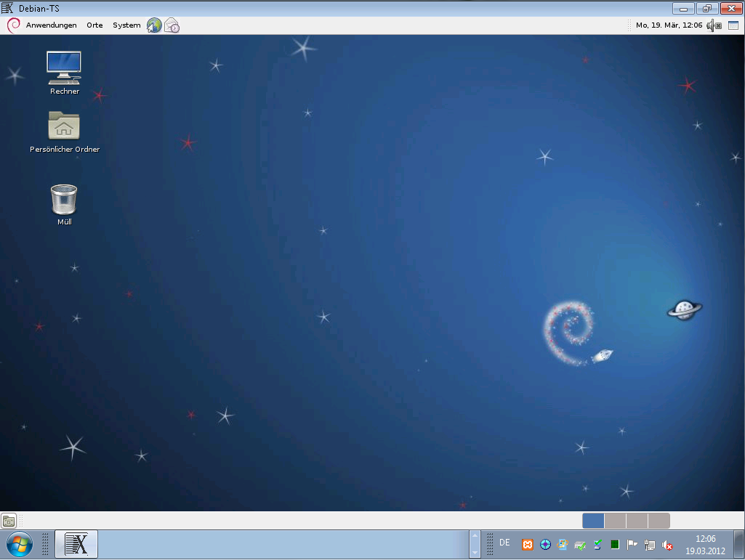Viewport: 745px width, 560px height.
Task: Toggle the muted GNOME volume applet
Action: coord(714,25)
